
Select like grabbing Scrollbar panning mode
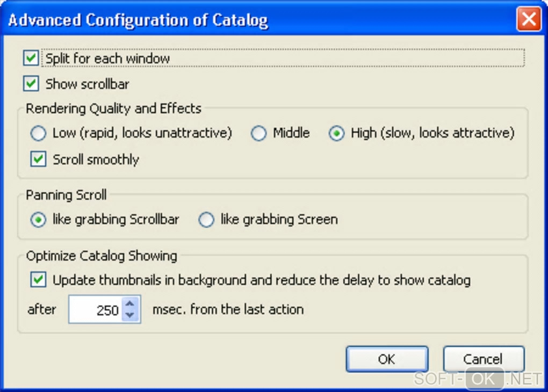click(38, 220)
